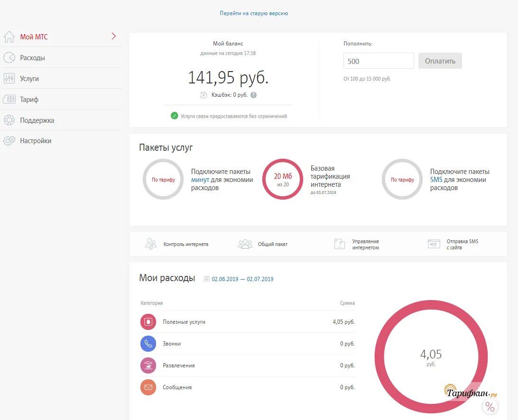This screenshot has height=420, width=518.
Task: Click the Отправка SMS с сайта icon
Action: (x=434, y=244)
